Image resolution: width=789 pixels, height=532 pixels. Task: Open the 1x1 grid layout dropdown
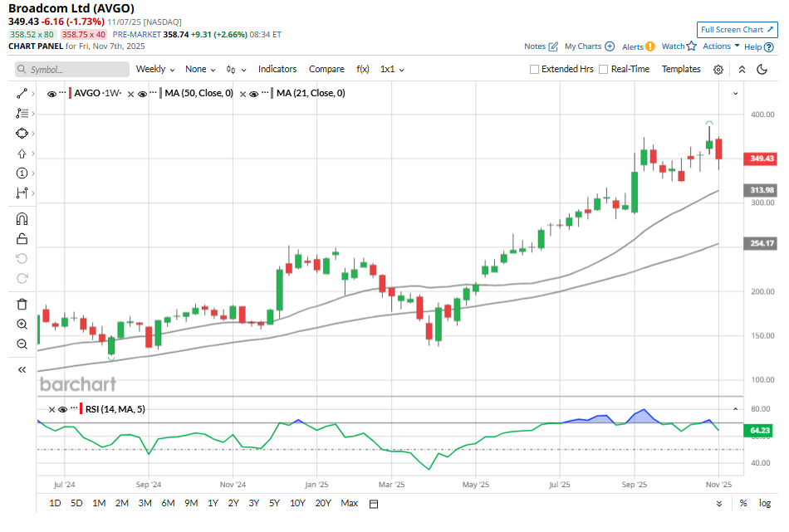pyautogui.click(x=392, y=70)
